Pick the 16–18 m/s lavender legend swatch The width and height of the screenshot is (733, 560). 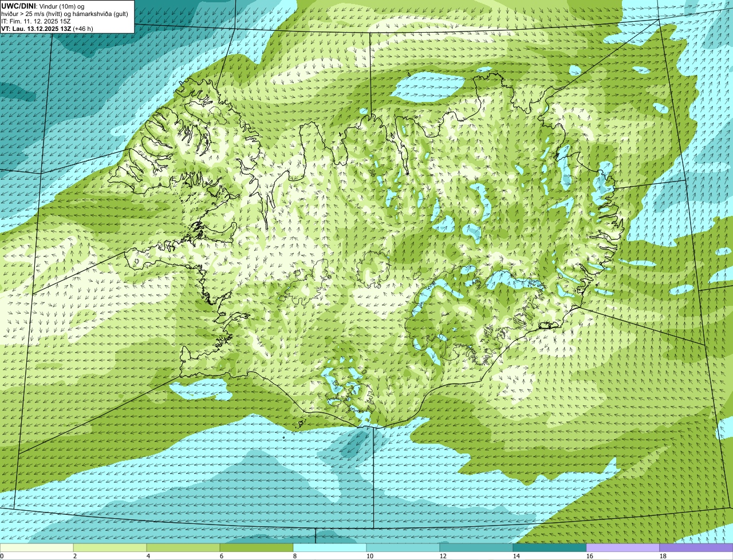tap(623, 548)
